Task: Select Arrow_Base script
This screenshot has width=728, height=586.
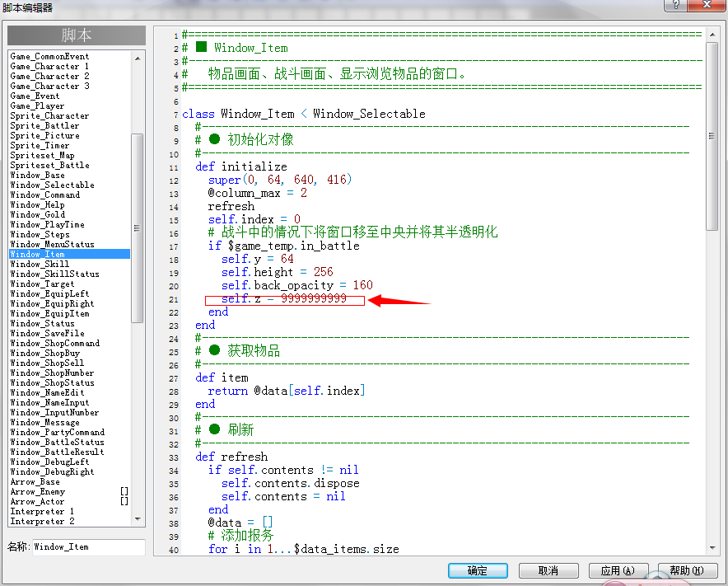Action: coord(35,482)
